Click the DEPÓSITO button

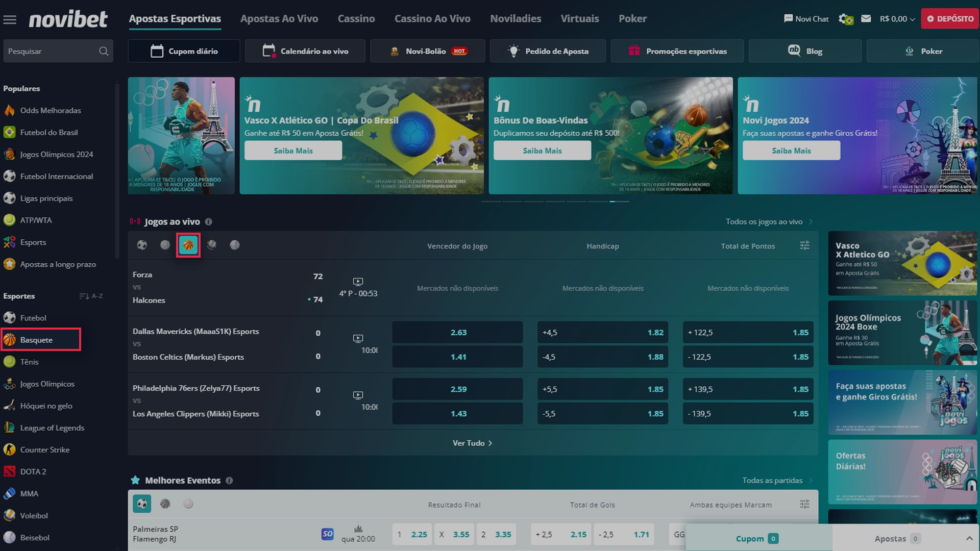click(x=950, y=18)
